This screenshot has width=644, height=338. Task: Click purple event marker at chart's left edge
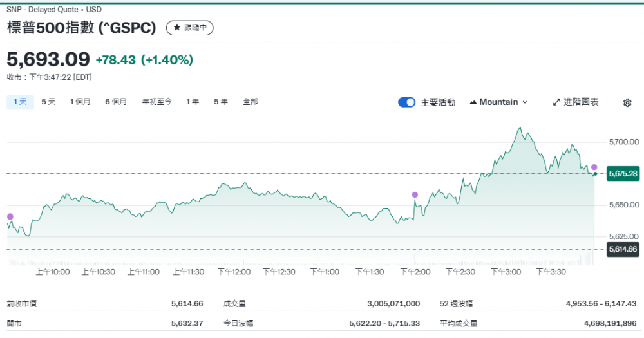(x=10, y=216)
